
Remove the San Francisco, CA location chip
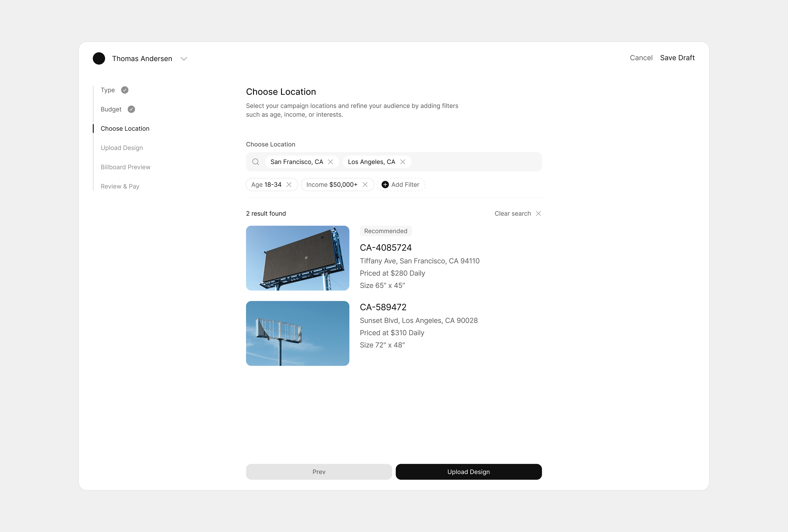click(x=331, y=162)
